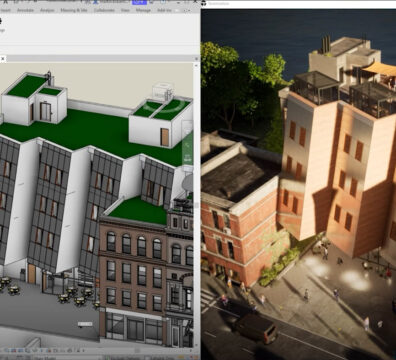This screenshot has width=396, height=360.
Task: Open the Collaborate ribbon tab
Action: click(104, 10)
